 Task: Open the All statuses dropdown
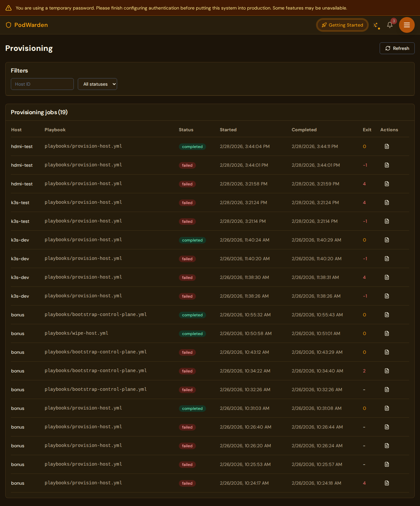click(x=97, y=84)
